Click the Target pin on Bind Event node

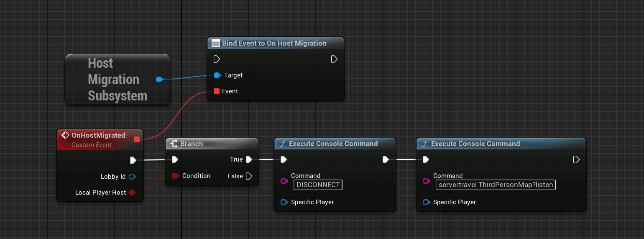[x=217, y=75]
